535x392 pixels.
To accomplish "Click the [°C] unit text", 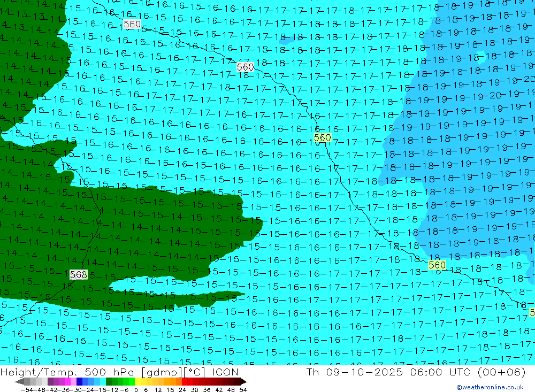I will coord(194,372).
